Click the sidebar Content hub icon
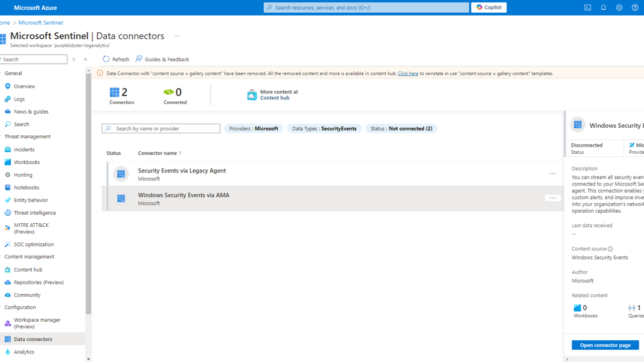Screen dimensions: 644x362 [8, 269]
